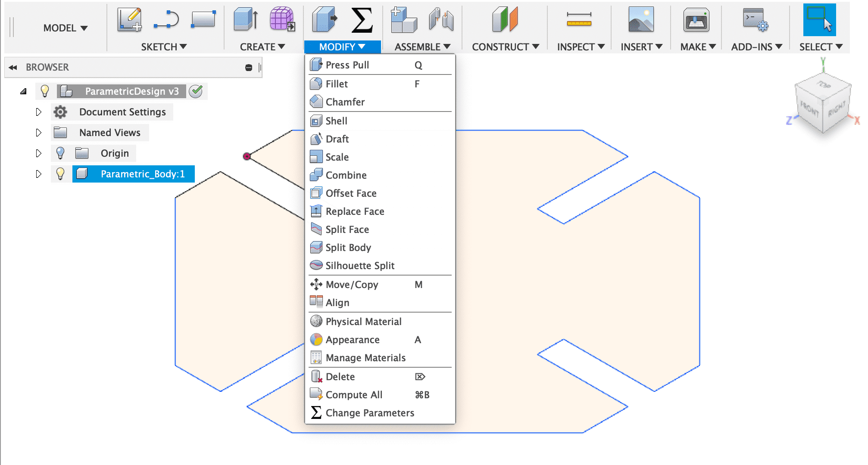Expand the Named Views tree node
The image size is (868, 465).
tap(38, 133)
